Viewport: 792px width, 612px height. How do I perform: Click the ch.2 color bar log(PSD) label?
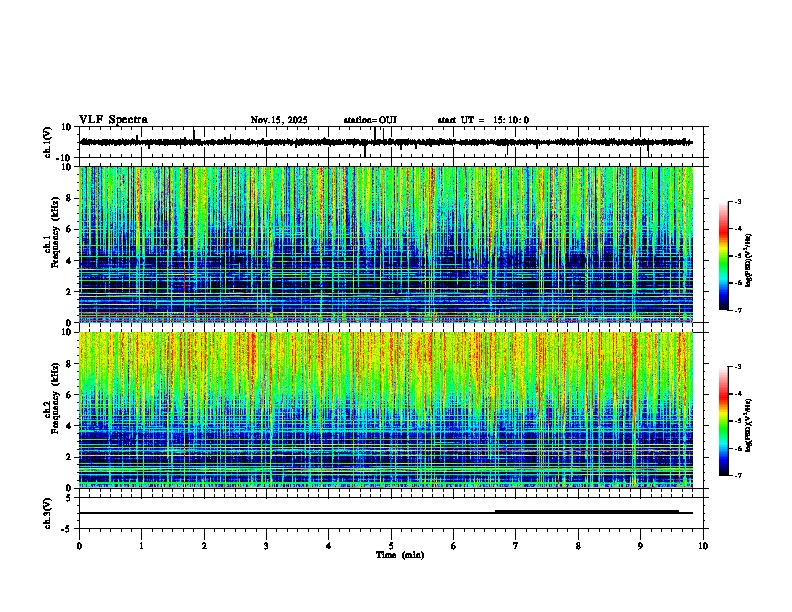[749, 425]
